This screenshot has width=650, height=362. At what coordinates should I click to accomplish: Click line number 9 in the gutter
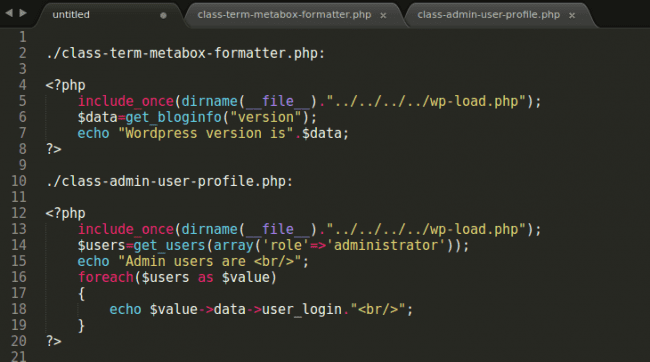(x=22, y=165)
